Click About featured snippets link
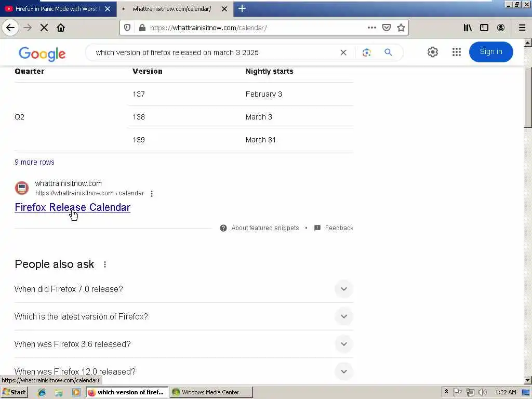Viewport: 532px width, 399px height. click(265, 228)
